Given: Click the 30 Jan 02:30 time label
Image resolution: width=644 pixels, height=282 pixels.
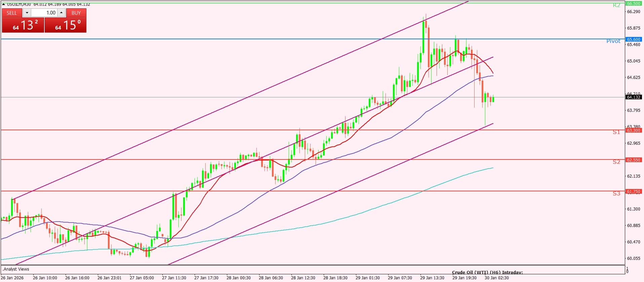Looking at the screenshot, I should [496, 278].
